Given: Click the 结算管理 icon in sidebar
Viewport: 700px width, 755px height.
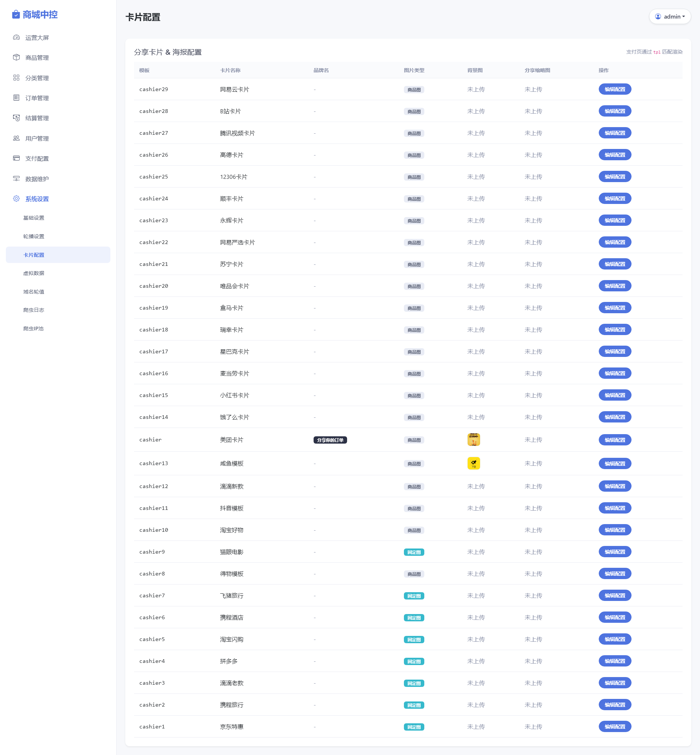Looking at the screenshot, I should pyautogui.click(x=16, y=118).
